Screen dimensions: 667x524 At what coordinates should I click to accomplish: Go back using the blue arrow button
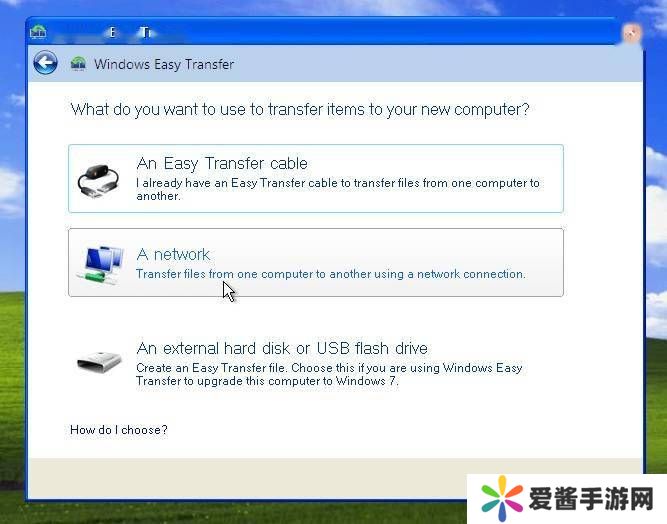(x=46, y=63)
